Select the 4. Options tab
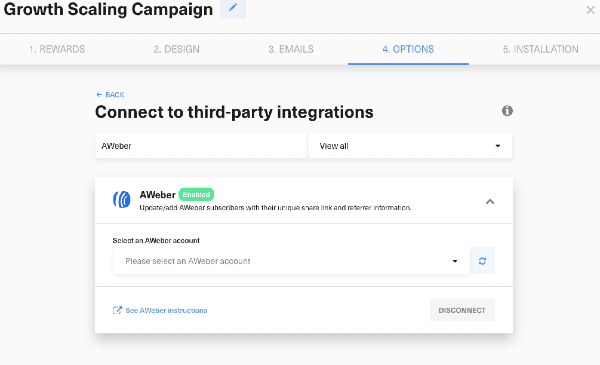600x365 pixels. coord(408,49)
